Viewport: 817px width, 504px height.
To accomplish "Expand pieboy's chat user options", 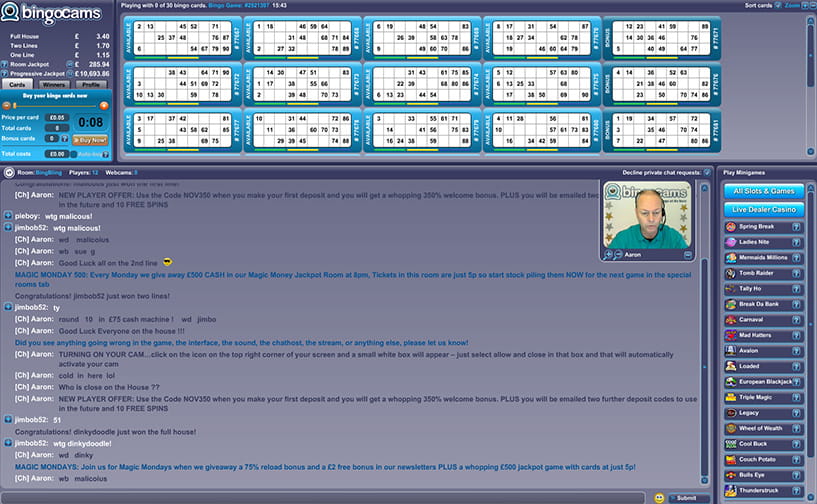I will (8, 215).
